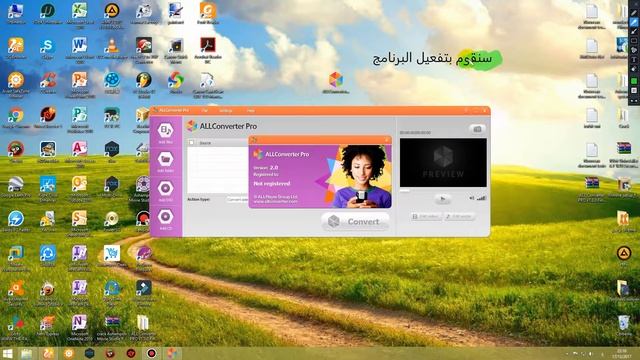The width and height of the screenshot is (640, 360).
Task: Click the Add folder hexagon icon
Action: (165, 159)
